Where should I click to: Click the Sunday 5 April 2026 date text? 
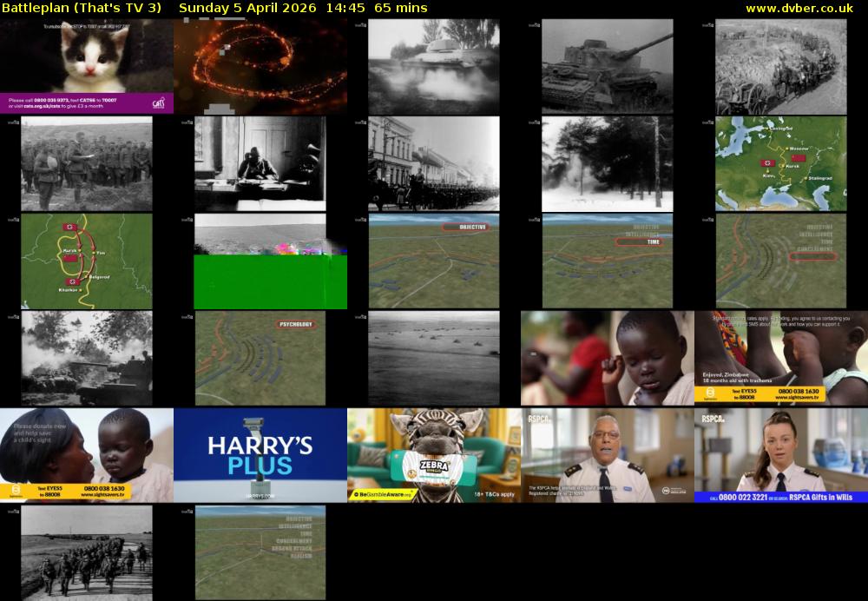[247, 8]
